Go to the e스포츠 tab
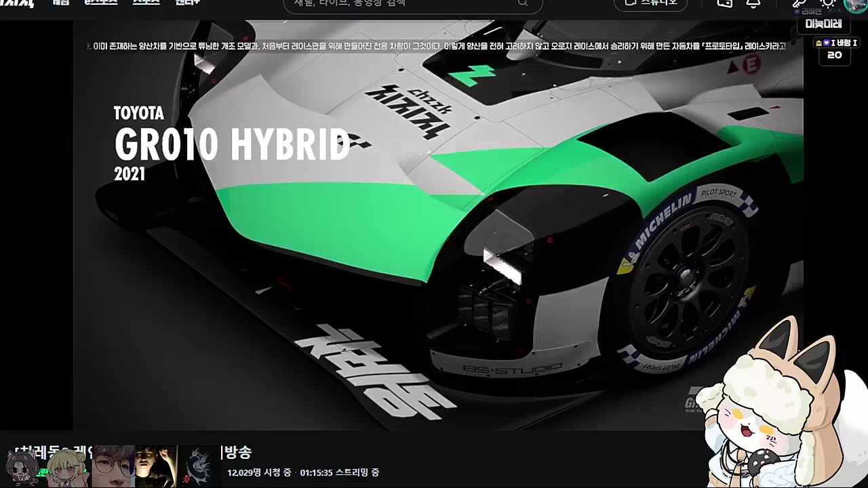Screen dimensions: 868x488 (x=101, y=3)
